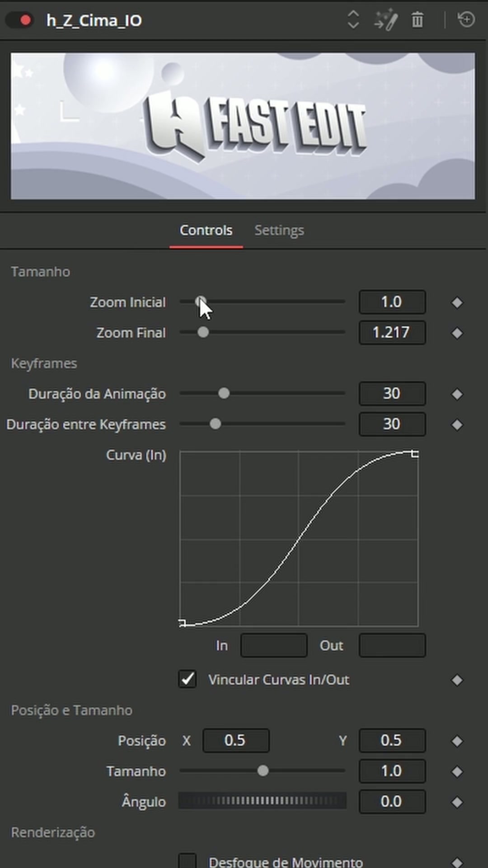Toggle keyframe diamond for Tamanho

[457, 772]
